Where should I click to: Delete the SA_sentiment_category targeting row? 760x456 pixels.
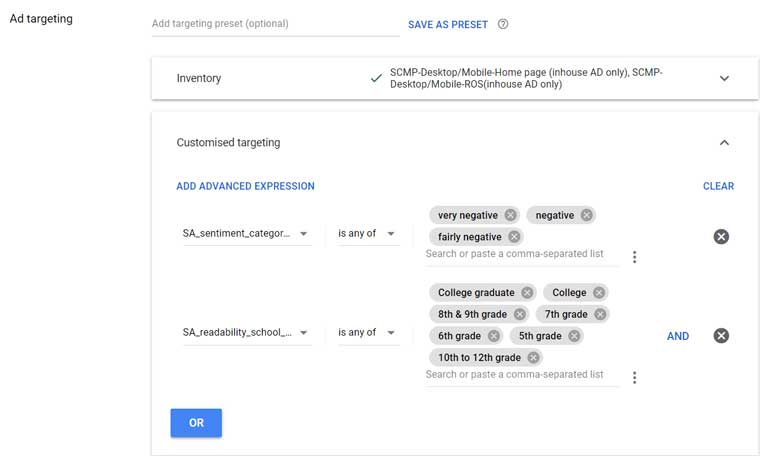coord(721,236)
